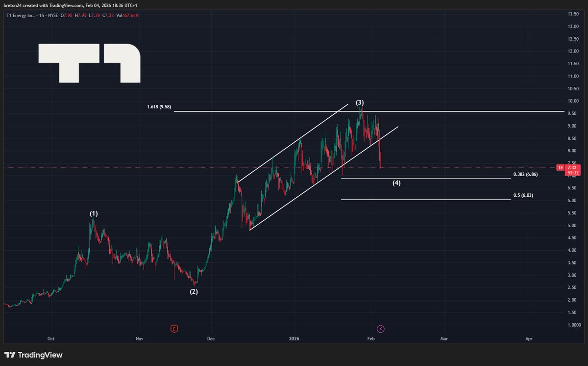Click the large white T1 company logo

point(90,63)
